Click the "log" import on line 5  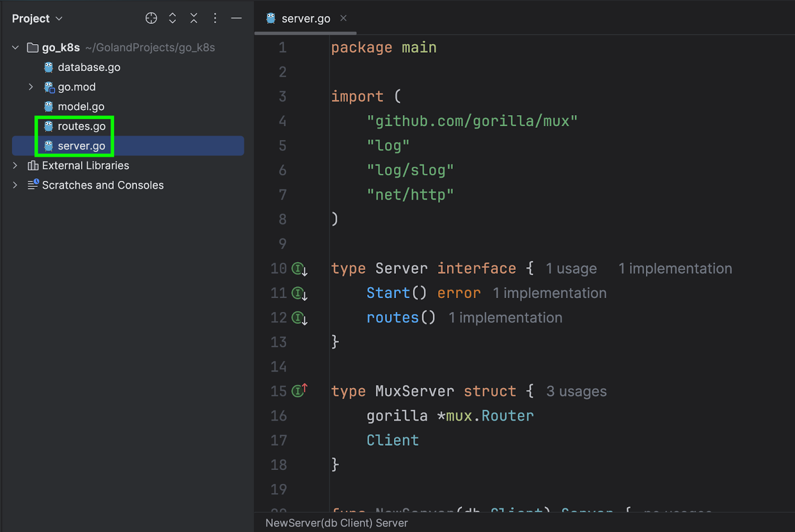pos(388,146)
